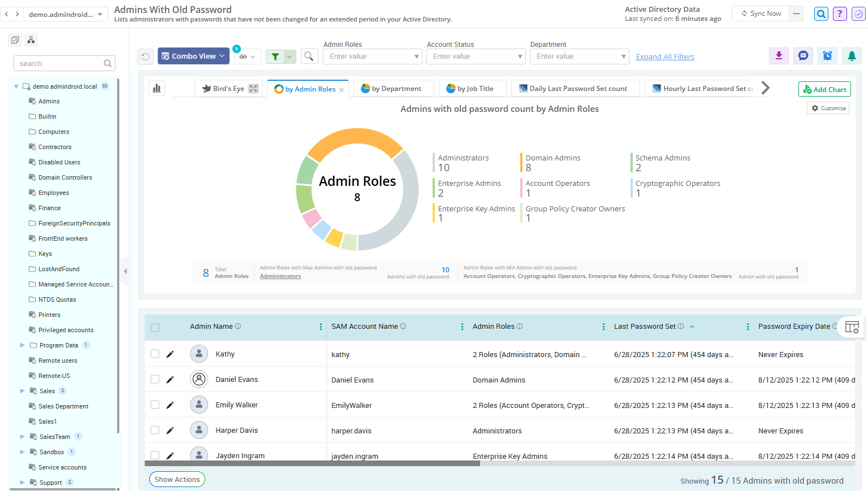The width and height of the screenshot is (868, 491).
Task: Click the purple help question icon
Action: [x=840, y=14]
